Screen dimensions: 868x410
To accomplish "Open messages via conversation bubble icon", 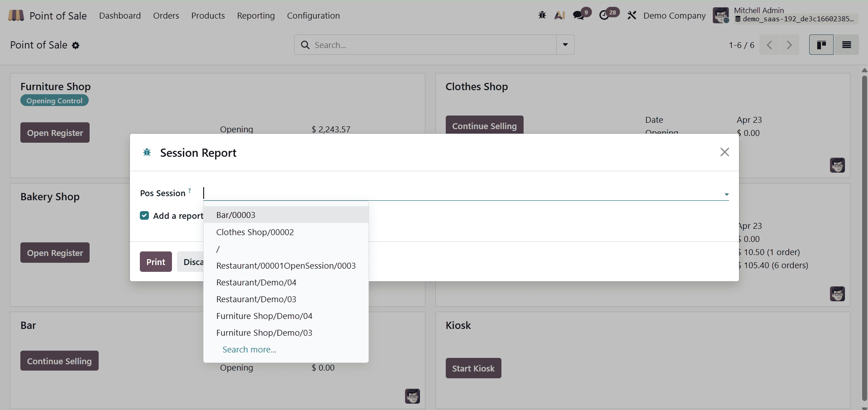I will (578, 15).
